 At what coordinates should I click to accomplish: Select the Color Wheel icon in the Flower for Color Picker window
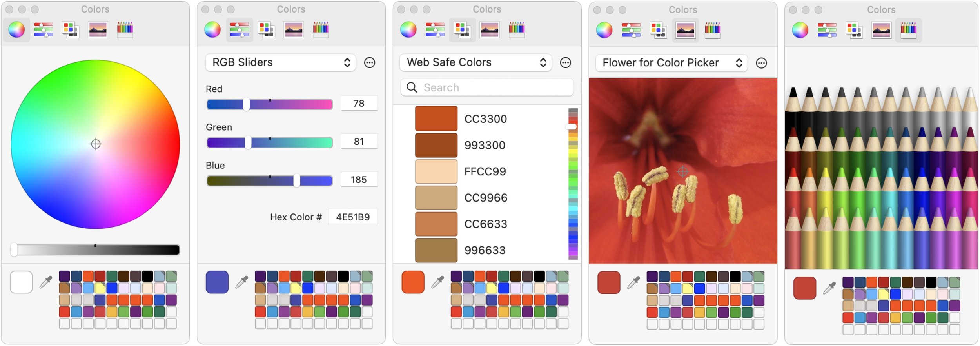(604, 30)
